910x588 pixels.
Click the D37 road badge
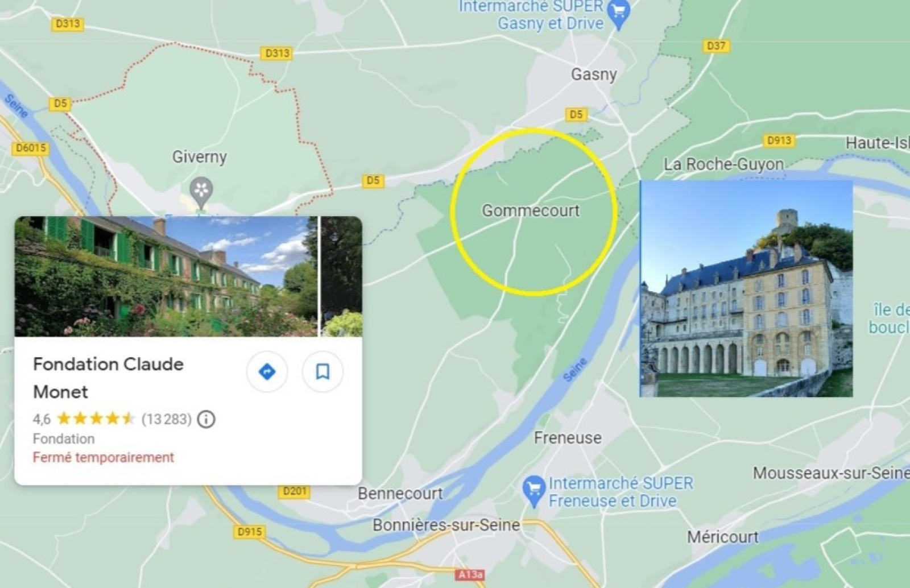point(715,46)
